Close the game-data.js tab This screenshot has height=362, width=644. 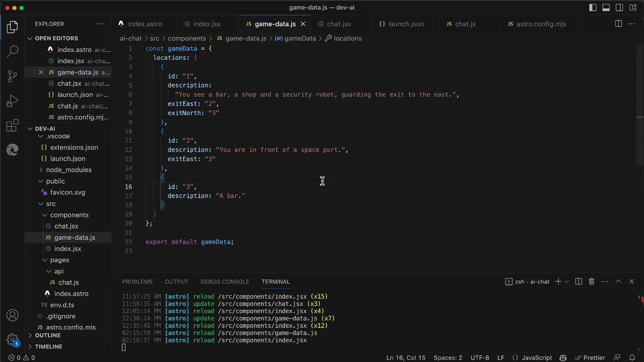(303, 24)
